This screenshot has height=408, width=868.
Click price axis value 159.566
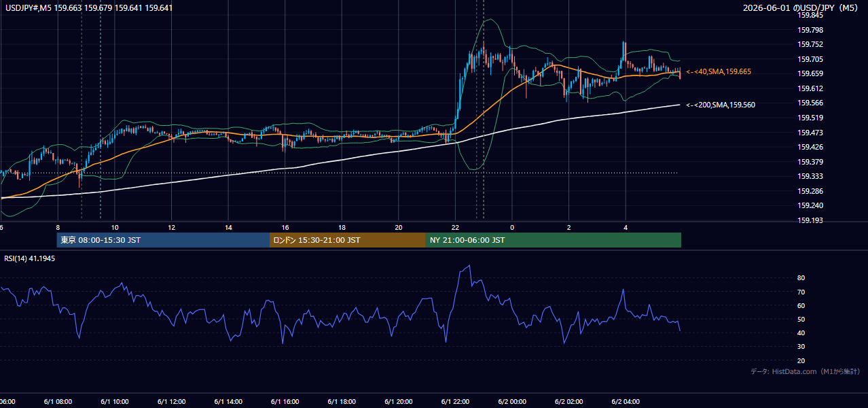coord(811,103)
